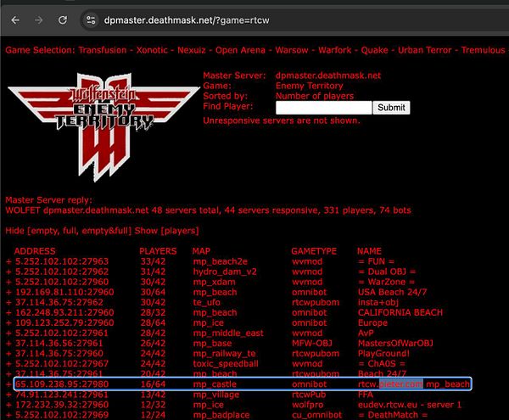Screen dimensions: 509x420
Task: Expand the row for 162.248.93.211:27960
Action: coord(8,312)
